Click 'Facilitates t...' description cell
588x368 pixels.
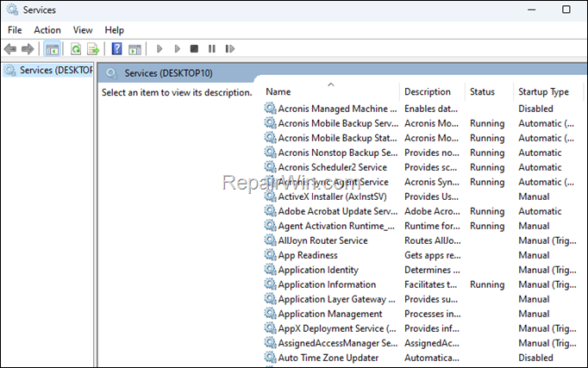coord(430,284)
